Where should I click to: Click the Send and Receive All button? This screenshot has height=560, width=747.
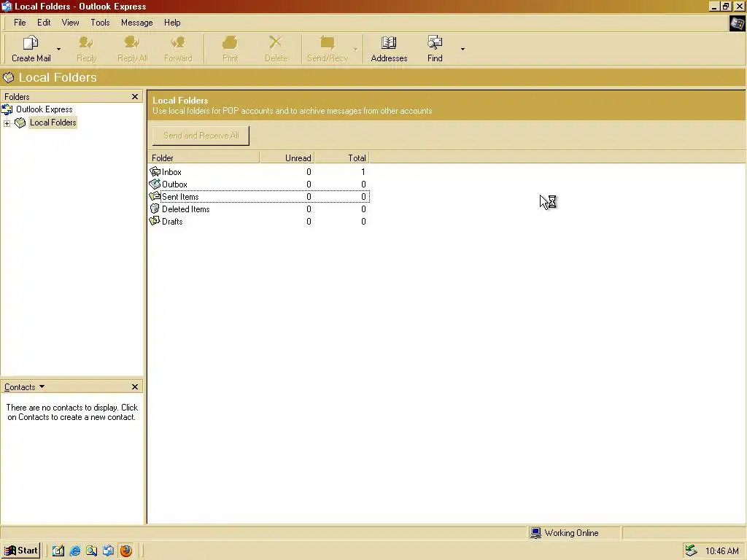[201, 136]
